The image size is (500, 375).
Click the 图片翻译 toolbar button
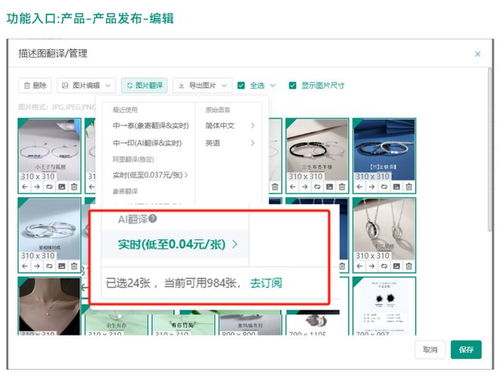pos(144,86)
